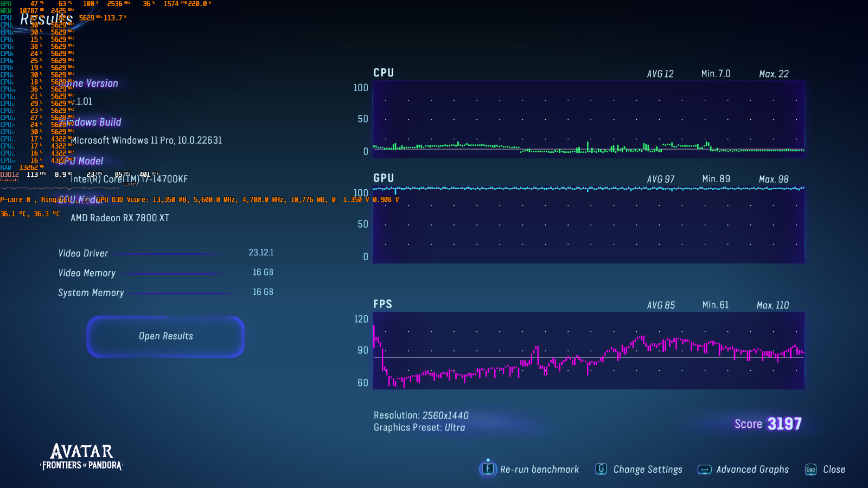
Task: Click the Resolution: 2560x1440 text
Action: coord(421,415)
